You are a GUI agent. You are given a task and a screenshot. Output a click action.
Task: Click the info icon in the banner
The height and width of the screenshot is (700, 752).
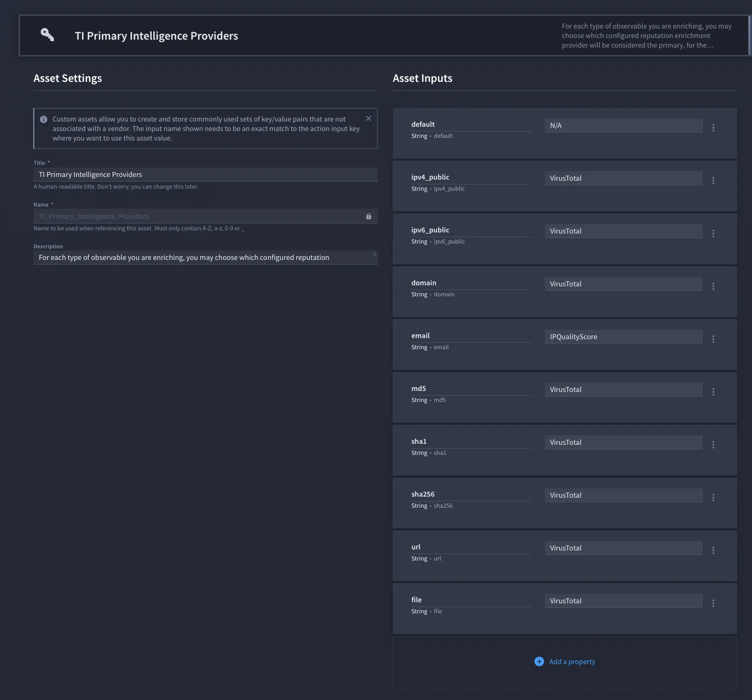pos(43,119)
